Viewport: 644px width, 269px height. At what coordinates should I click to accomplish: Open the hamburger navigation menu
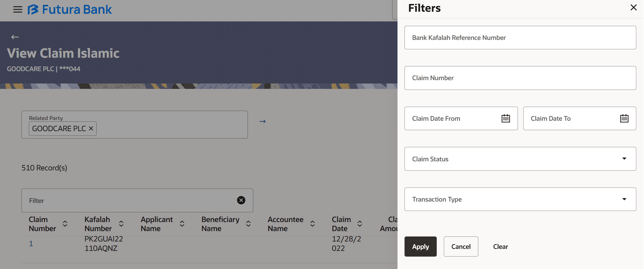(x=17, y=9)
